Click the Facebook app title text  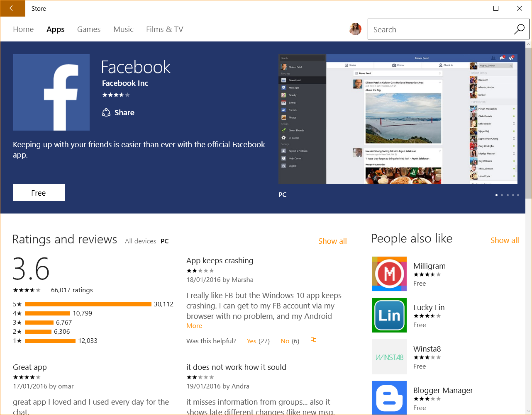coord(136,67)
